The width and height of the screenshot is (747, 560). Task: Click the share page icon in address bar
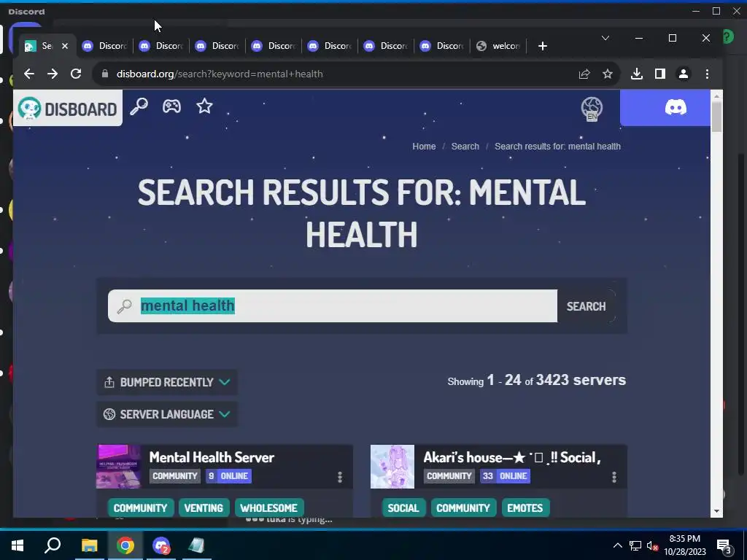tap(584, 74)
